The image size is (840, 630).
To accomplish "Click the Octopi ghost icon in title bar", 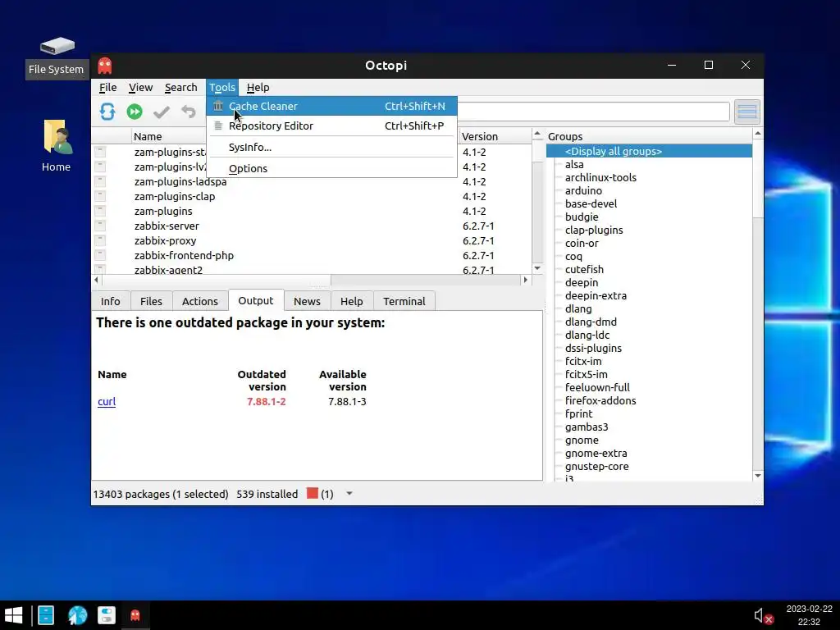I will (105, 66).
